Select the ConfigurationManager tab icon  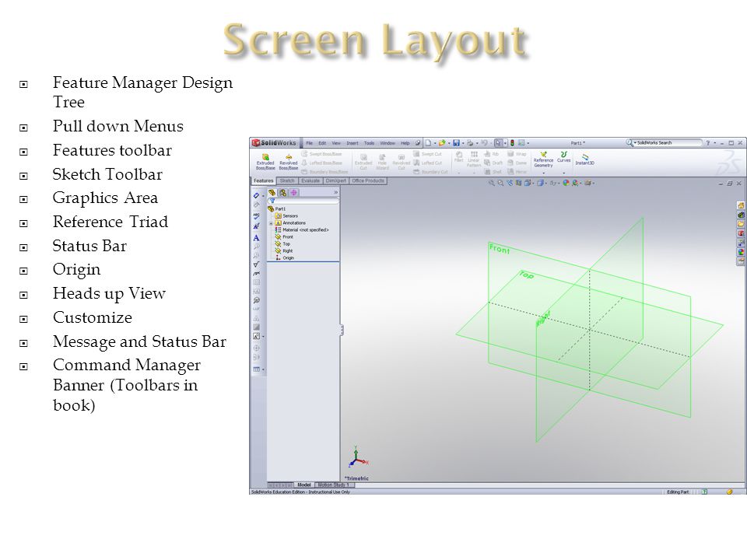(x=294, y=192)
